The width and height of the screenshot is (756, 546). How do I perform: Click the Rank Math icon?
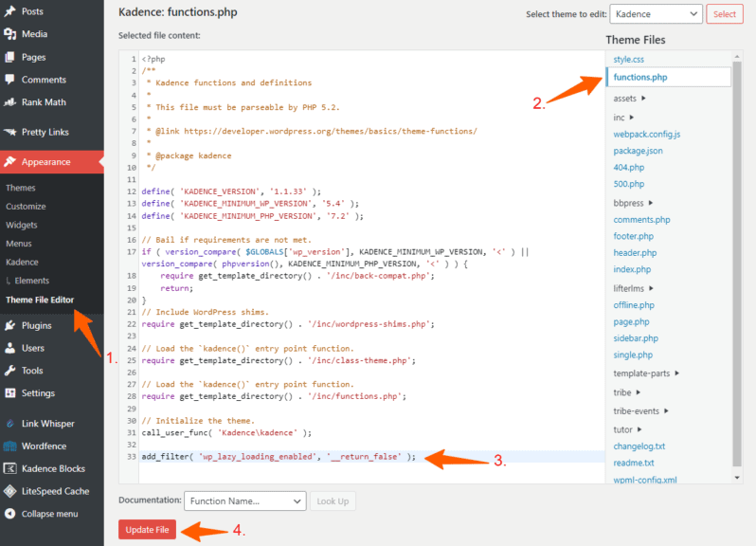tap(10, 102)
